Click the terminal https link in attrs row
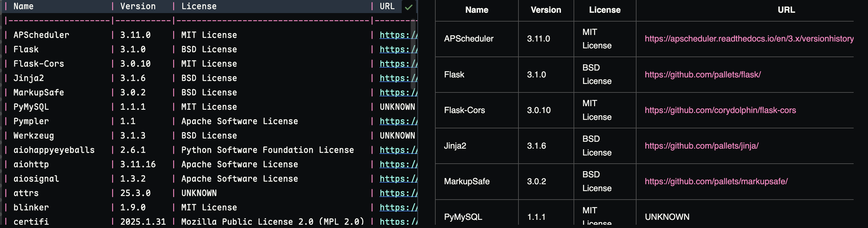This screenshot has width=868, height=228. (x=398, y=193)
